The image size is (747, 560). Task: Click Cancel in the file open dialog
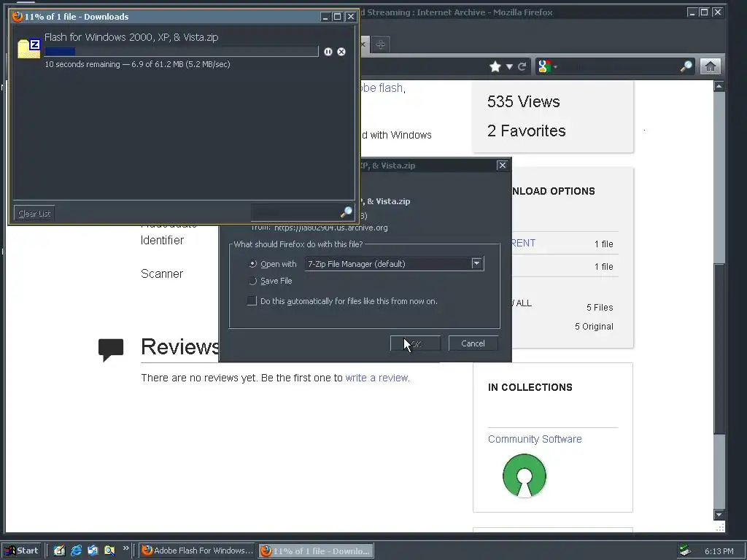click(473, 343)
